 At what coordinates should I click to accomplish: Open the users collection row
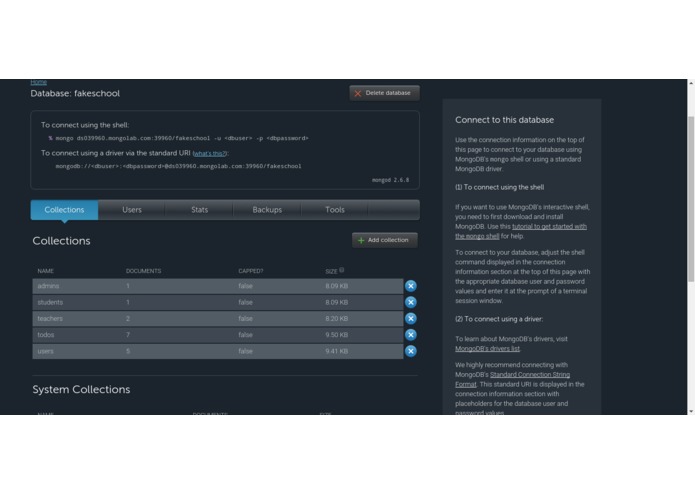(218, 351)
